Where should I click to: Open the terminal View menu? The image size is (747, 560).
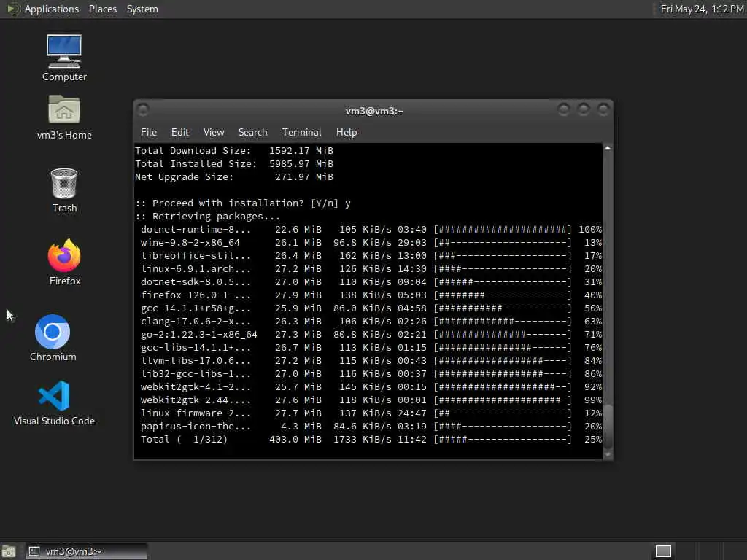coord(214,133)
